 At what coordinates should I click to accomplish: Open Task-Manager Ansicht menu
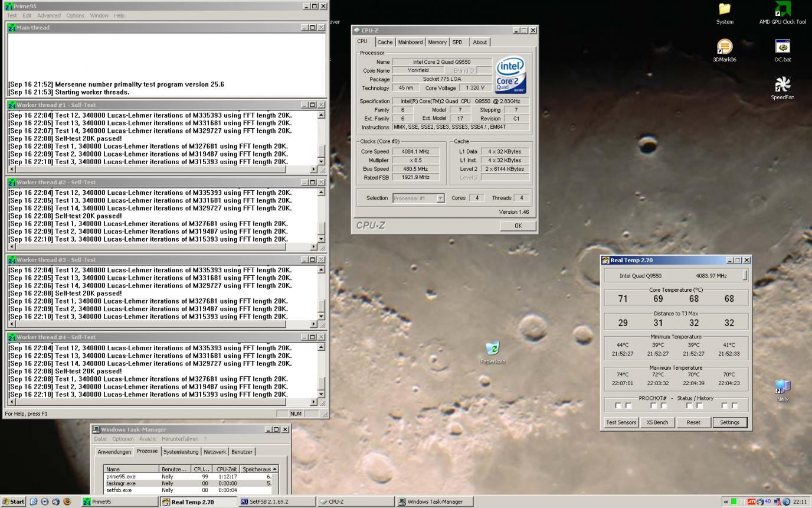tap(148, 439)
